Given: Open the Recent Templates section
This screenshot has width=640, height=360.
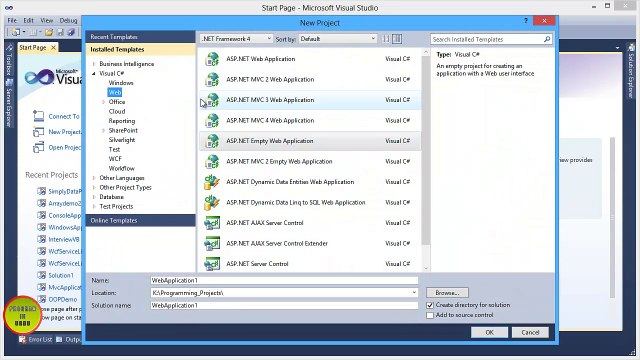Looking at the screenshot, I should (x=140, y=37).
